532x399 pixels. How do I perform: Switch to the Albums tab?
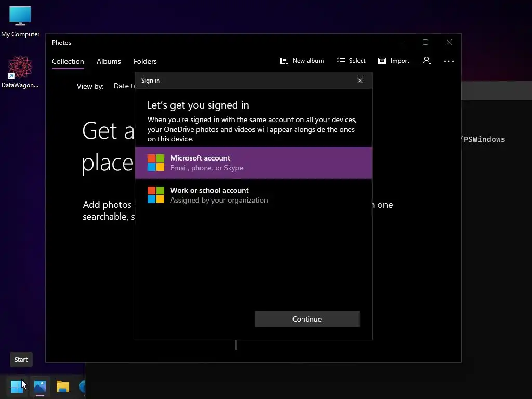coord(109,61)
